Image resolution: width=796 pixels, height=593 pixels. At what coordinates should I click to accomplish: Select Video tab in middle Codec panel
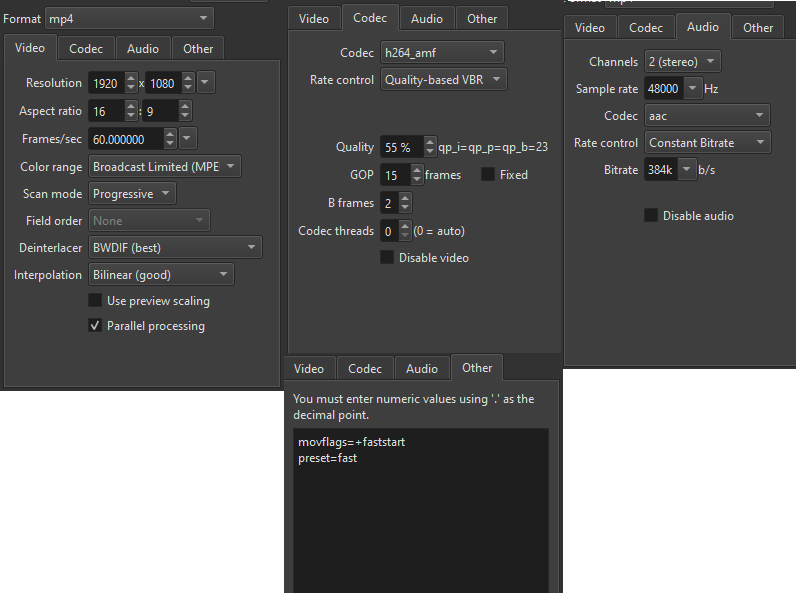click(x=314, y=19)
